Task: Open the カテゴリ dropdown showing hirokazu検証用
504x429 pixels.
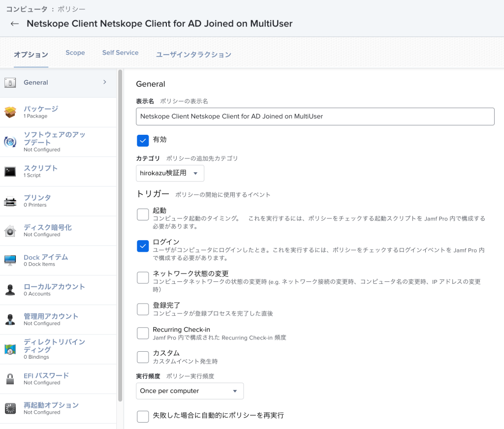Action: tap(170, 173)
